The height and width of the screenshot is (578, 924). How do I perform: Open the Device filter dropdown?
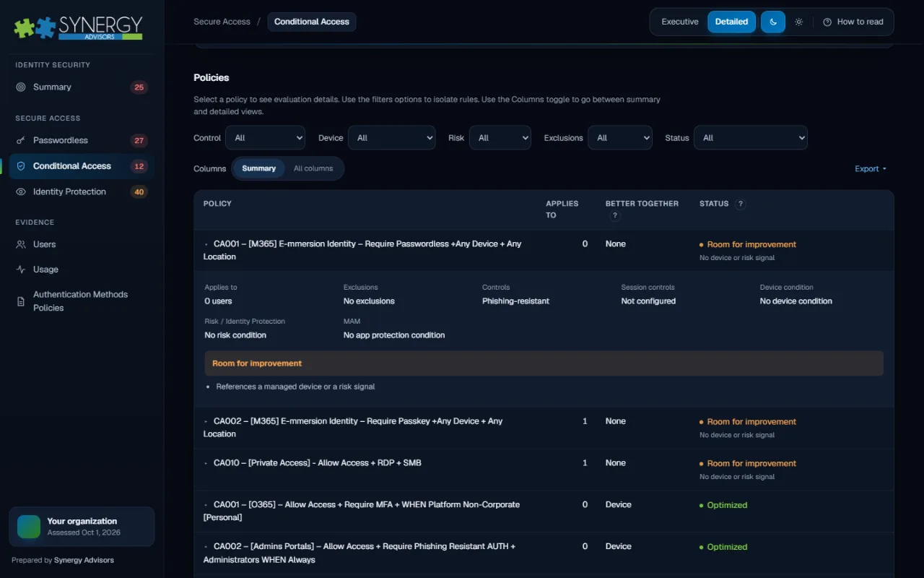(392, 138)
